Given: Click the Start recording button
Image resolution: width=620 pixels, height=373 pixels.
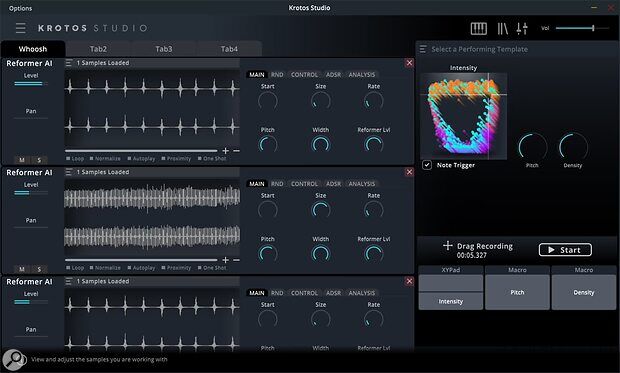Looking at the screenshot, I should pos(565,250).
